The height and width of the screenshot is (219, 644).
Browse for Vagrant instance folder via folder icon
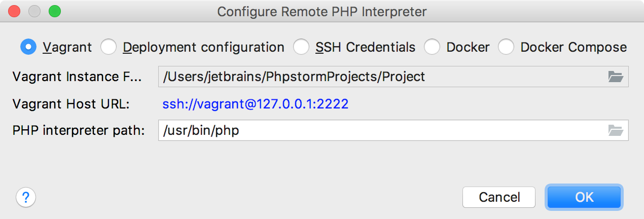coord(615,77)
